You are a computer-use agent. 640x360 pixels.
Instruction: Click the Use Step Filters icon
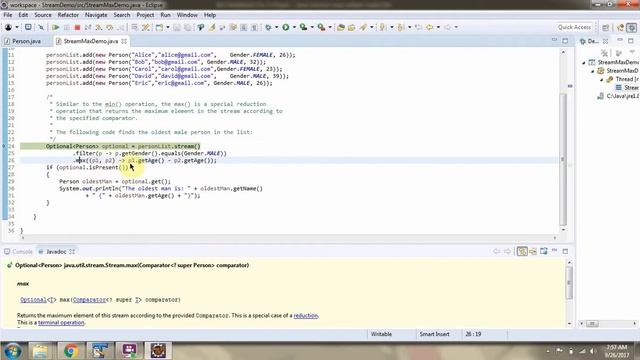[146, 27]
